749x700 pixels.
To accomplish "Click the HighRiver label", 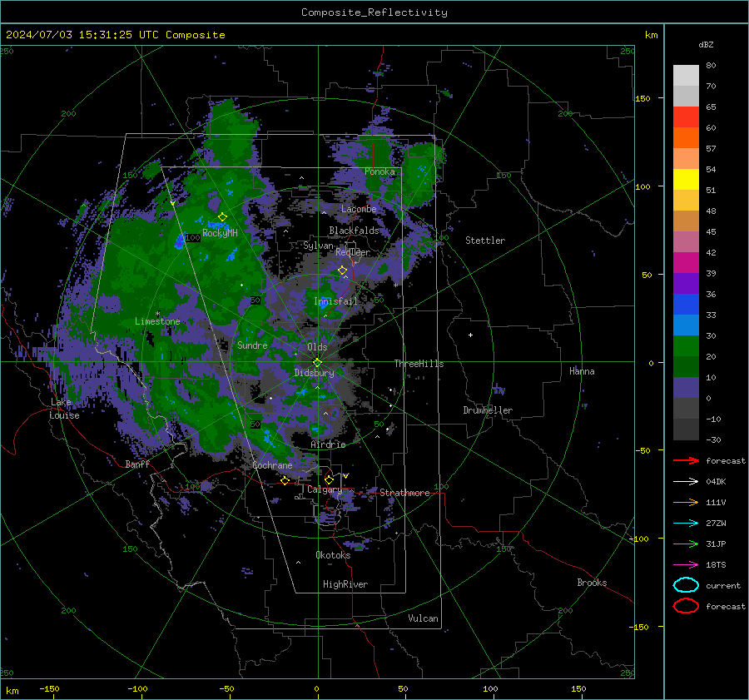I will click(345, 584).
